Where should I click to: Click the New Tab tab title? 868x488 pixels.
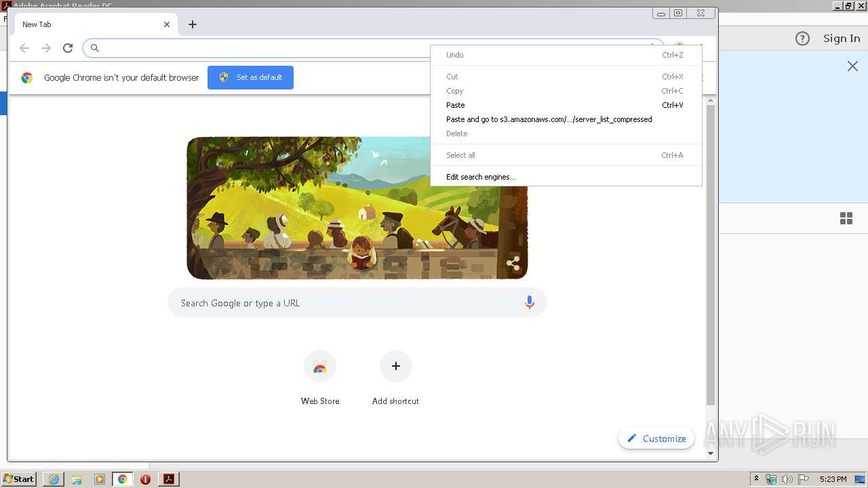point(37,24)
